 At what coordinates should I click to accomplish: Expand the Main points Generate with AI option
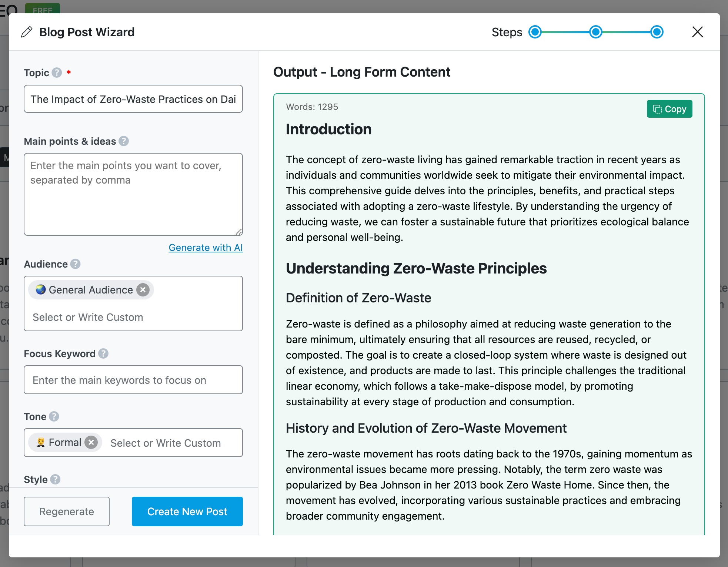click(205, 248)
